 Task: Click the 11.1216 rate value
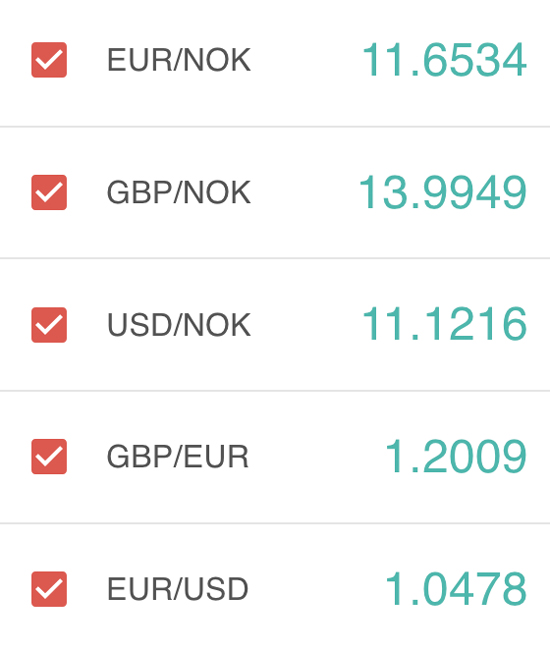coord(444,324)
